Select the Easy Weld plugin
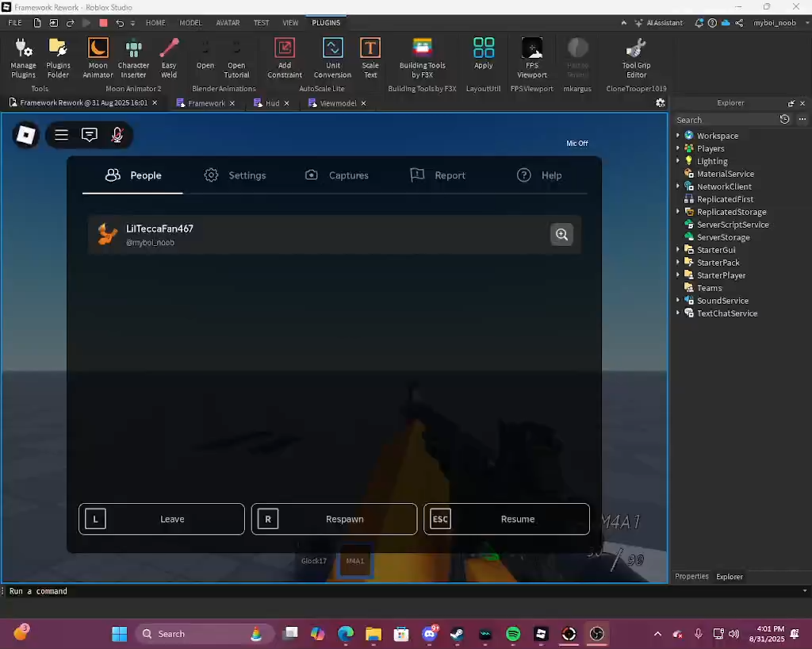 click(x=169, y=56)
